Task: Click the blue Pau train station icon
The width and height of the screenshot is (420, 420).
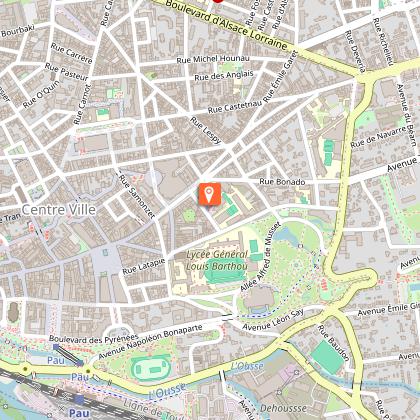Action: coord(79,399)
